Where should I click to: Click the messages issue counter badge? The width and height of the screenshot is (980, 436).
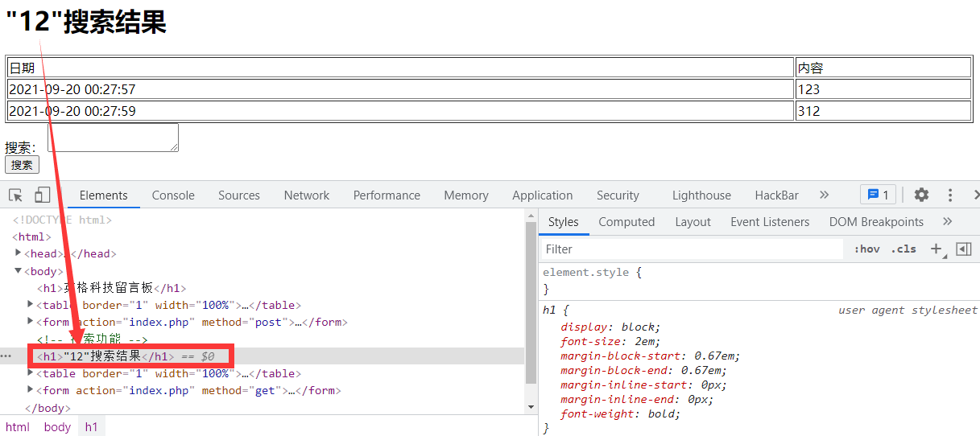878,195
